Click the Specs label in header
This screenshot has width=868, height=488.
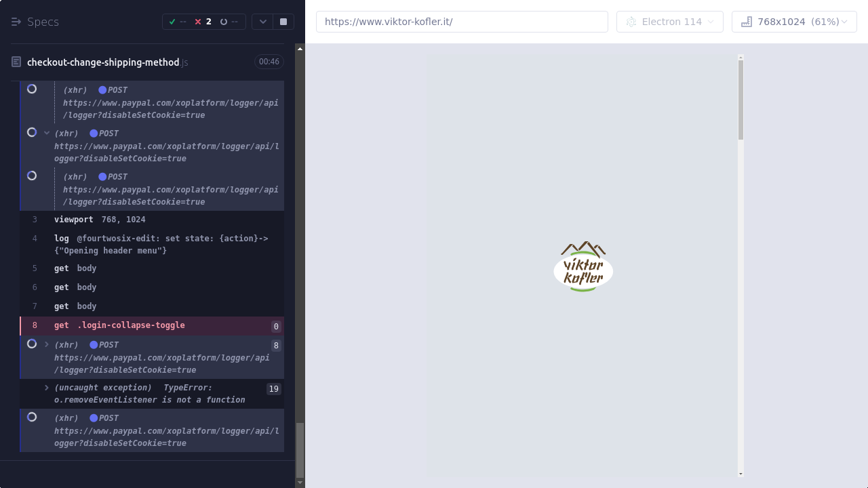tap(43, 22)
